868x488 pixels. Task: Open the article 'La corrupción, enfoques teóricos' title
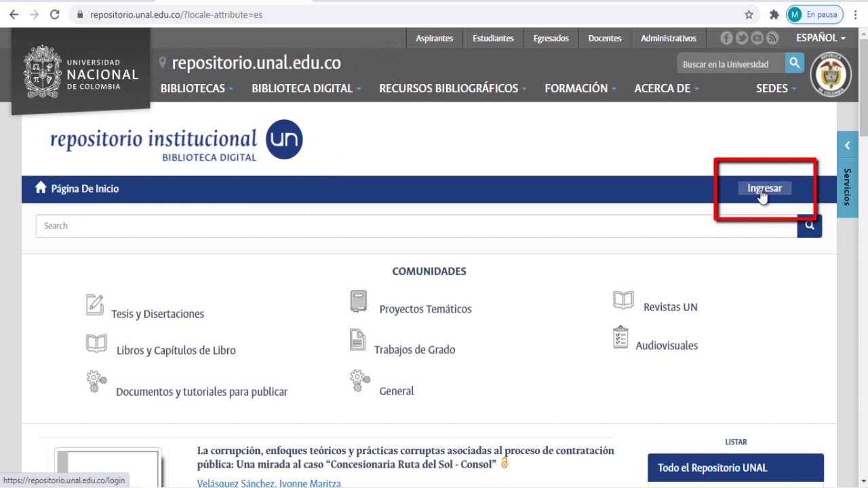[406, 457]
